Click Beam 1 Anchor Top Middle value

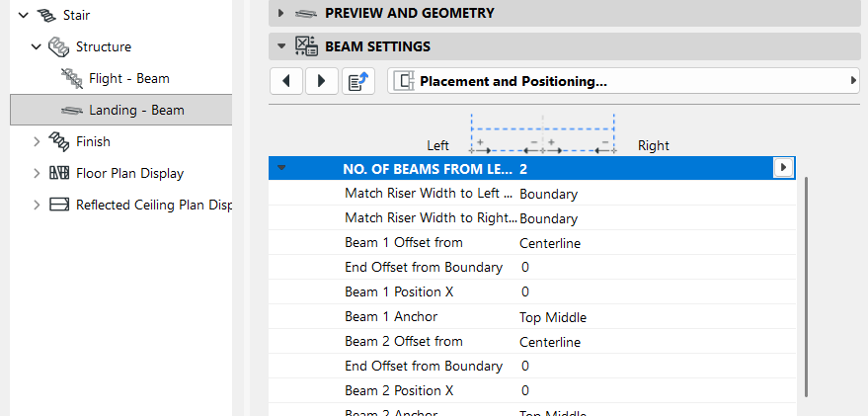click(552, 317)
